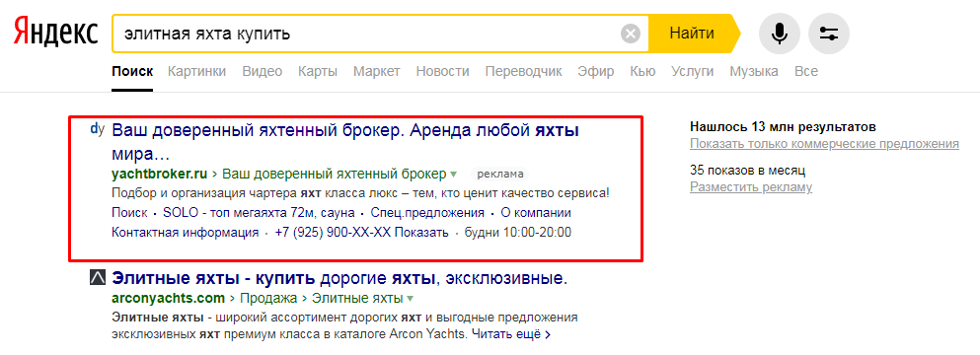Open the Новости tab
Image resolution: width=980 pixels, height=355 pixels.
pyautogui.click(x=442, y=71)
